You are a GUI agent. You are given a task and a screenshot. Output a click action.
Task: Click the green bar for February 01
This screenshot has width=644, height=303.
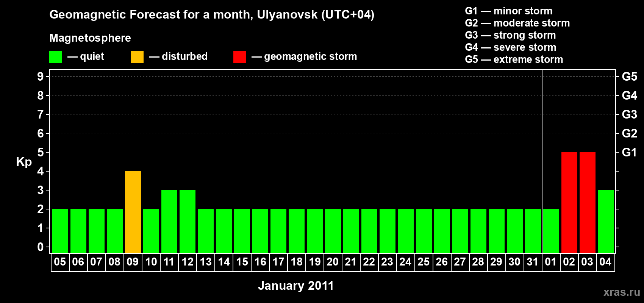tap(551, 231)
